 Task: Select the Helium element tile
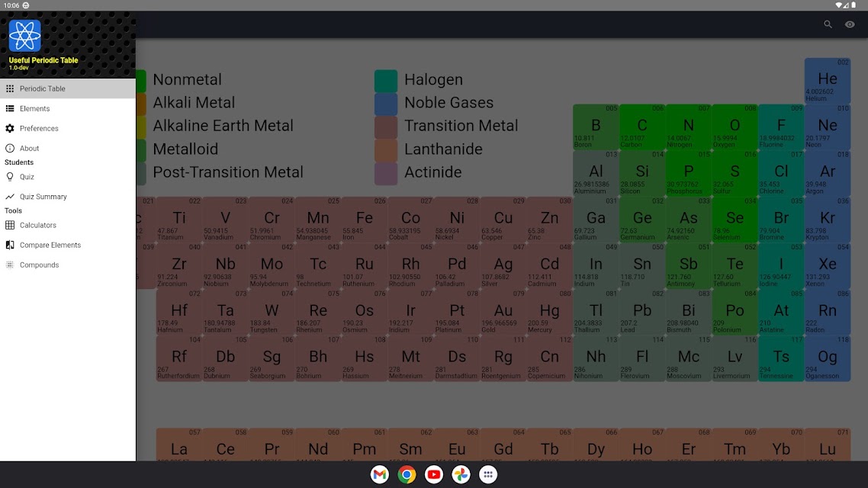point(828,81)
